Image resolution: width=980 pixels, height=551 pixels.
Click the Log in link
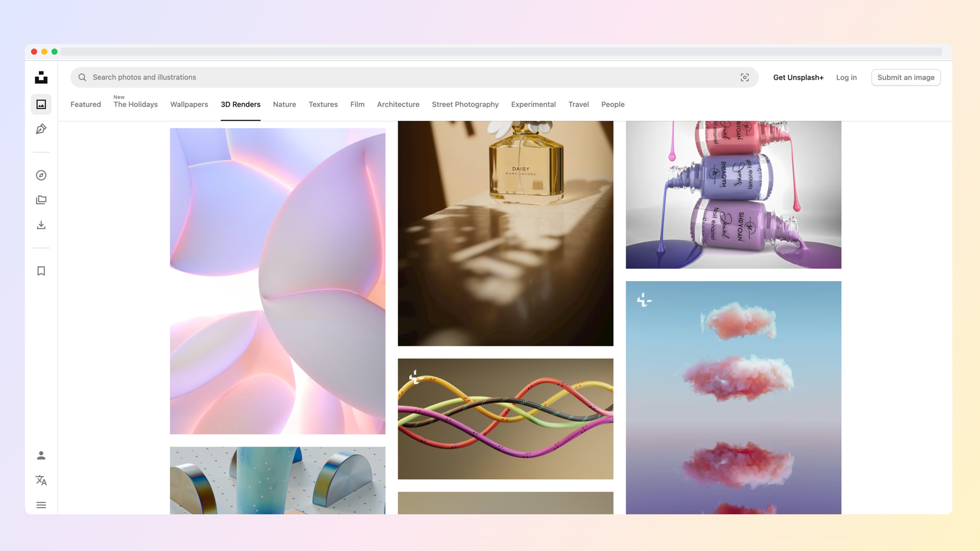(846, 77)
